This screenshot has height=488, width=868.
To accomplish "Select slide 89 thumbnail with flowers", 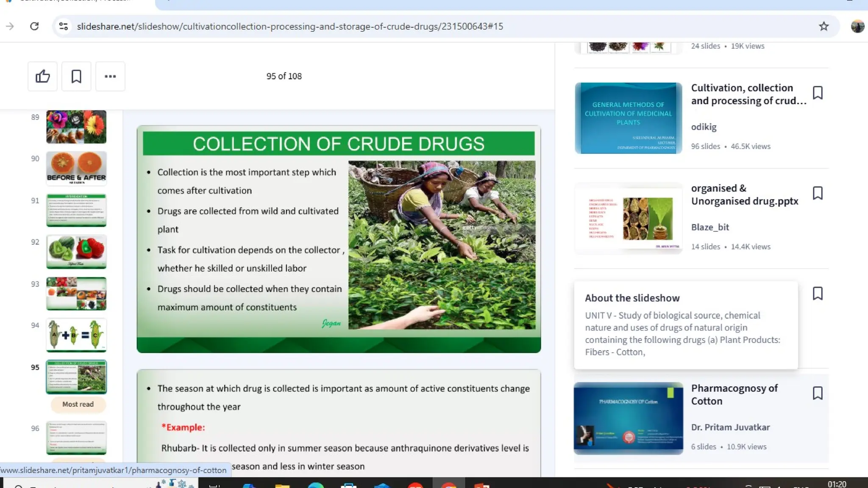I will [76, 127].
